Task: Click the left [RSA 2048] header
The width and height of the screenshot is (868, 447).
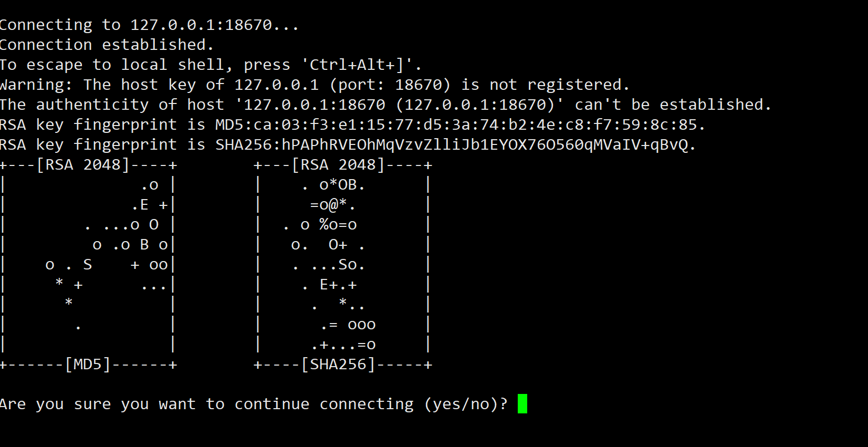Action: pos(82,165)
